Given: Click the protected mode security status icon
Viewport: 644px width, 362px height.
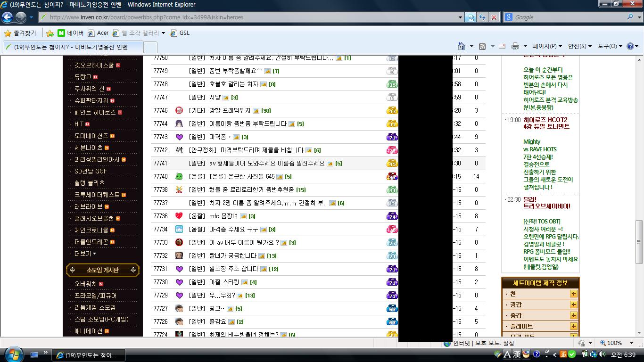Looking at the screenshot, I should pos(448,343).
